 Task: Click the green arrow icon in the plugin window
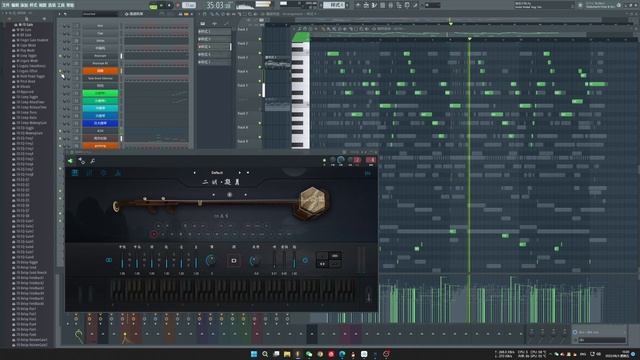click(x=70, y=161)
